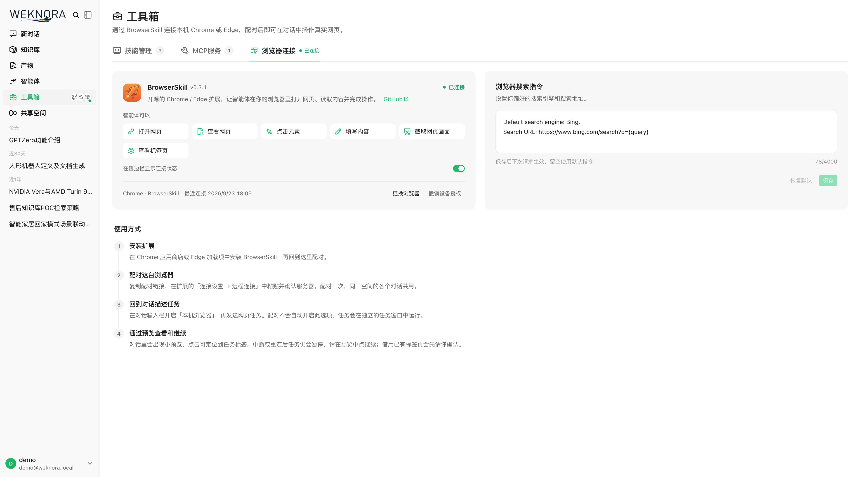
Task: Switch to the 技能管理 tab
Action: point(139,51)
